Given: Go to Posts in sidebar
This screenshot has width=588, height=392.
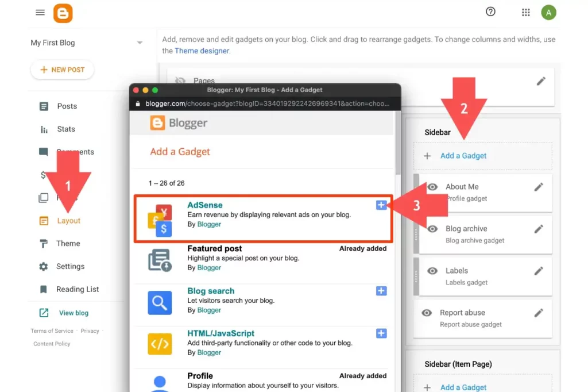Looking at the screenshot, I should [x=67, y=106].
